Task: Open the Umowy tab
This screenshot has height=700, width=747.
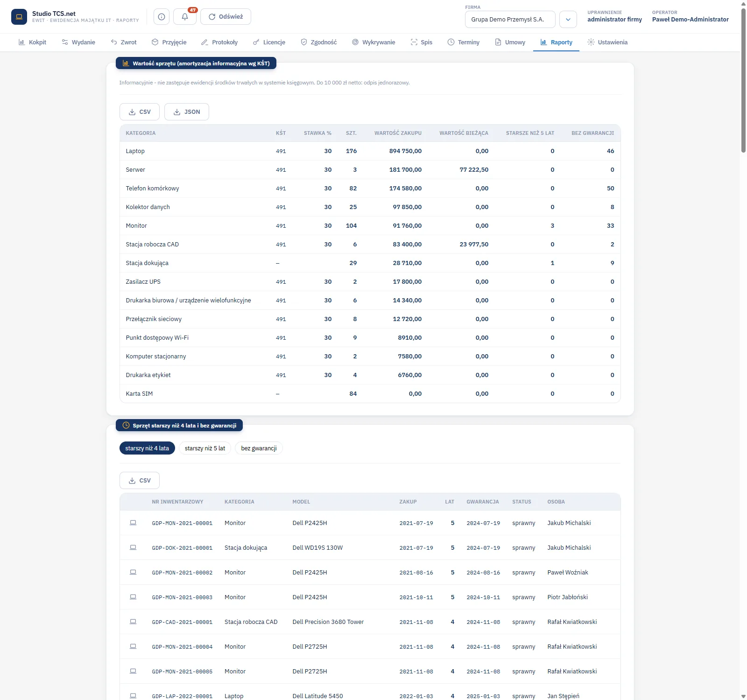Action: click(x=510, y=42)
